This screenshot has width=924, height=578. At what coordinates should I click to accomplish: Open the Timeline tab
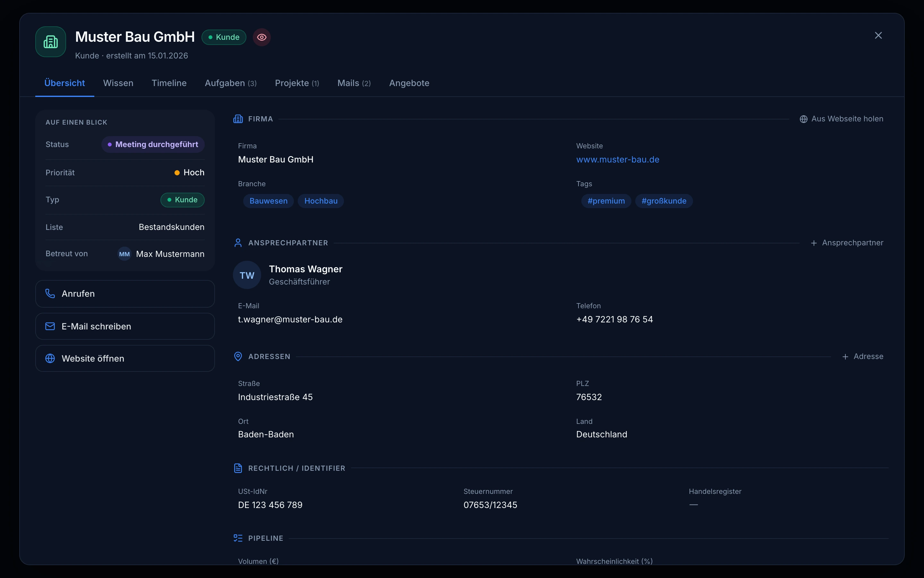pos(169,83)
